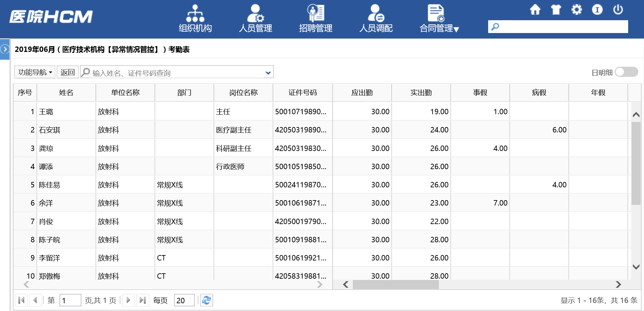Open the name search dropdown arrow

(268, 73)
